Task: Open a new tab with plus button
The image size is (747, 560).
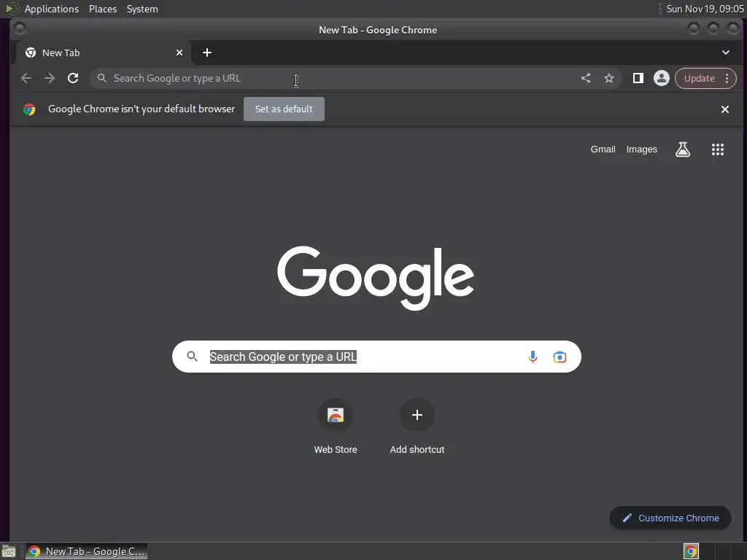Action: (x=206, y=52)
